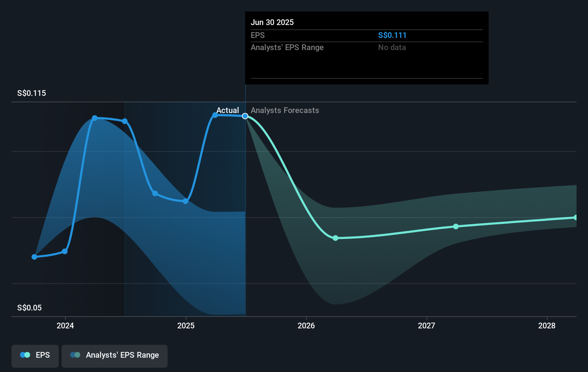Screen dimensions: 588x372
Task: Select the first actual EPS data point
Action: (x=34, y=256)
